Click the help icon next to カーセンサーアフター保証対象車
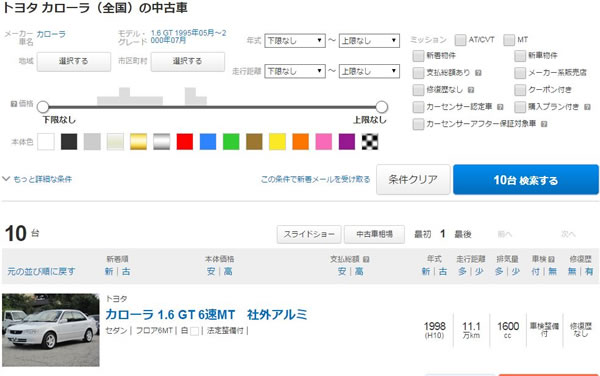This screenshot has height=376, width=600. point(544,124)
